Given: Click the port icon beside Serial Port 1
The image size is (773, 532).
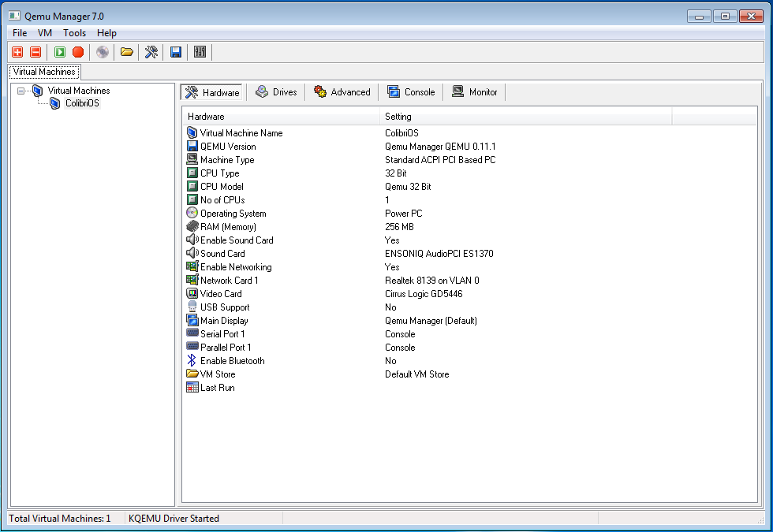Looking at the screenshot, I should 192,333.
